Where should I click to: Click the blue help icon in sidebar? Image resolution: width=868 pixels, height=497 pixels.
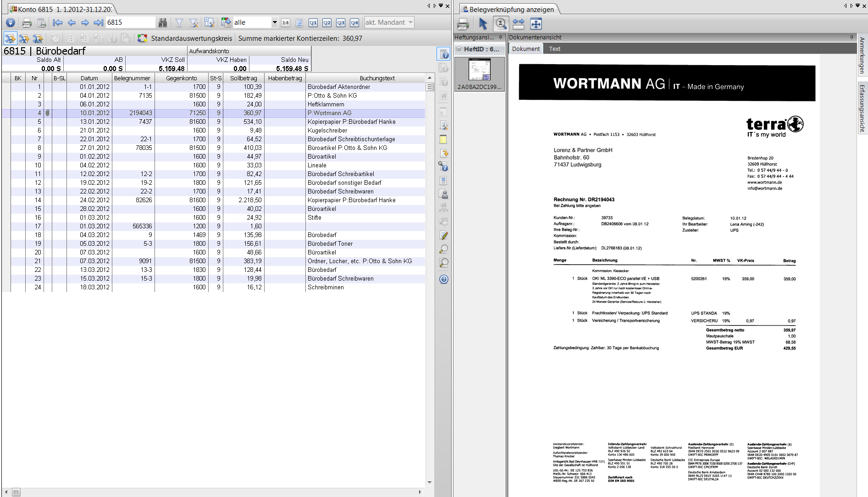pyautogui.click(x=443, y=279)
